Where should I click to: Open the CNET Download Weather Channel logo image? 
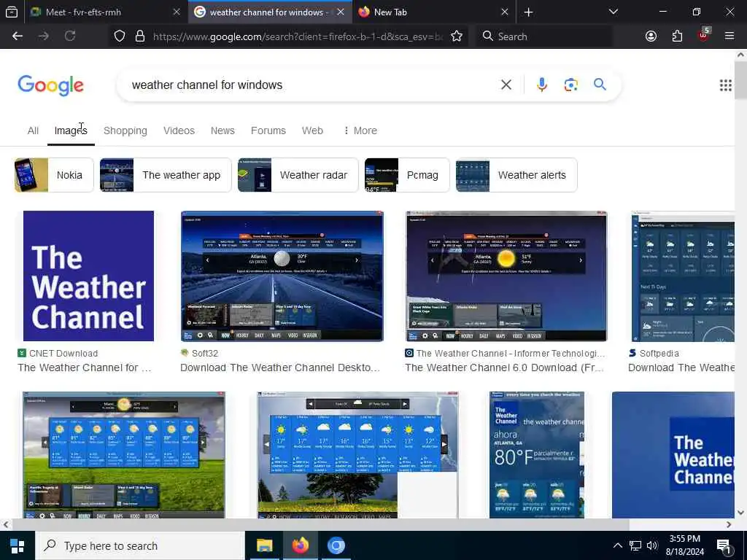(88, 276)
